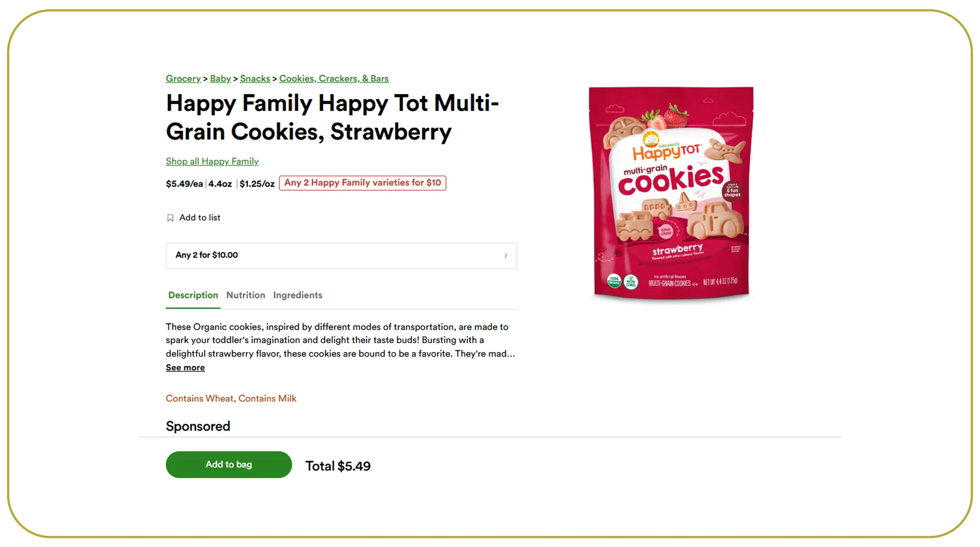Expand the Any 2 for $10.00 offer chevron
The width and height of the screenshot is (980, 547).
(x=506, y=256)
